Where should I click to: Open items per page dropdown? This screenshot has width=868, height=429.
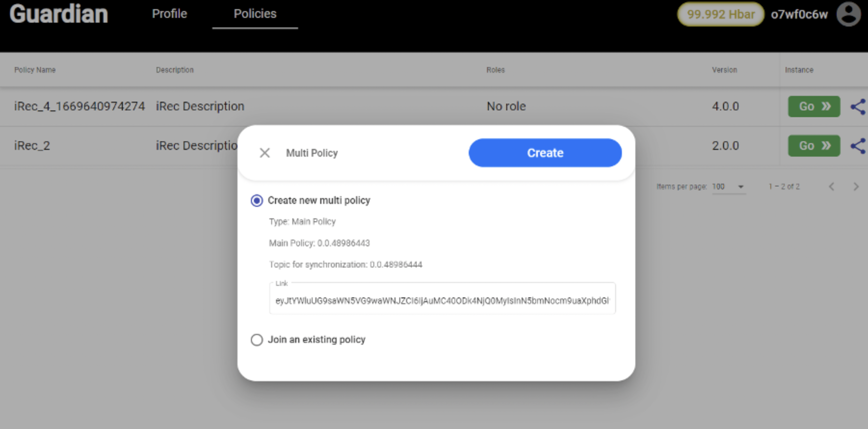(x=728, y=187)
